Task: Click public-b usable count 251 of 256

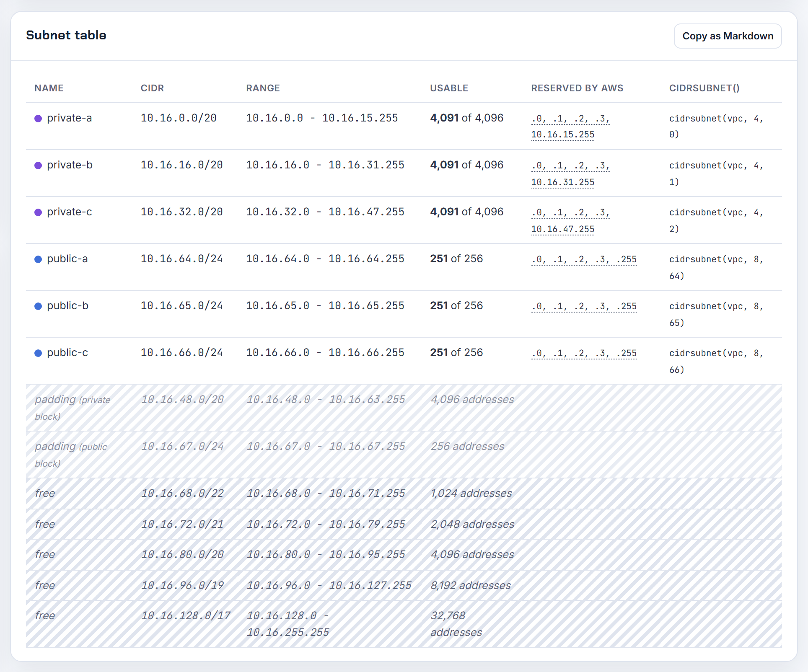Action: click(456, 306)
